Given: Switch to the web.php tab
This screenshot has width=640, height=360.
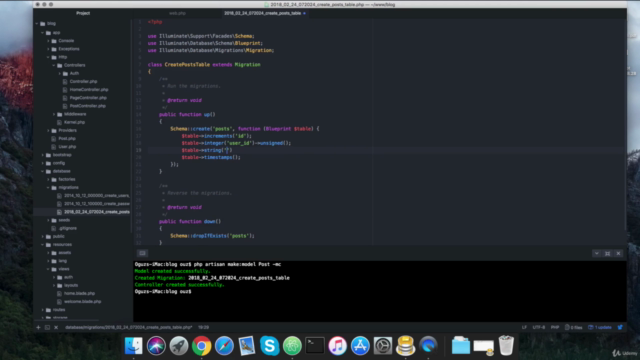Looking at the screenshot, I should click(177, 13).
